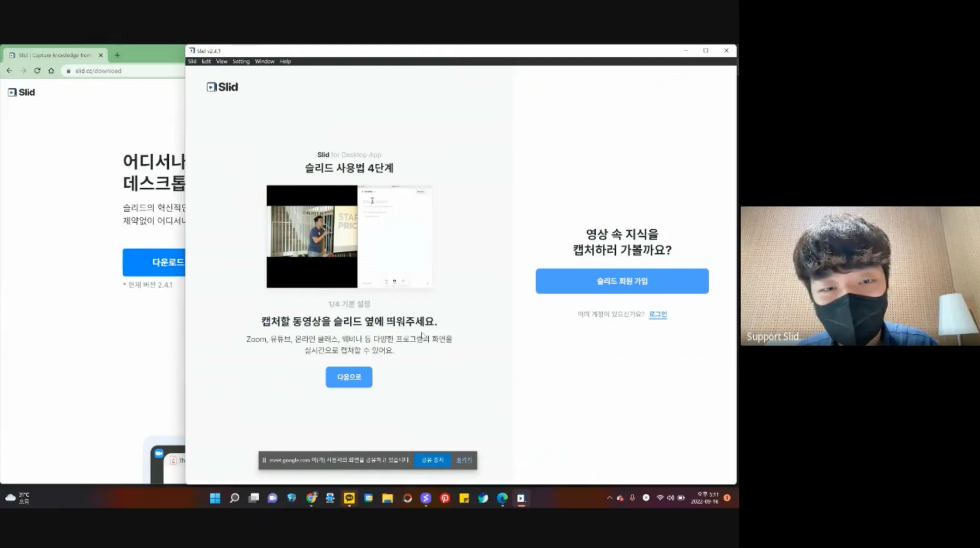Viewport: 980px width, 548px height.
Task: Open the Window menu
Action: tap(264, 61)
